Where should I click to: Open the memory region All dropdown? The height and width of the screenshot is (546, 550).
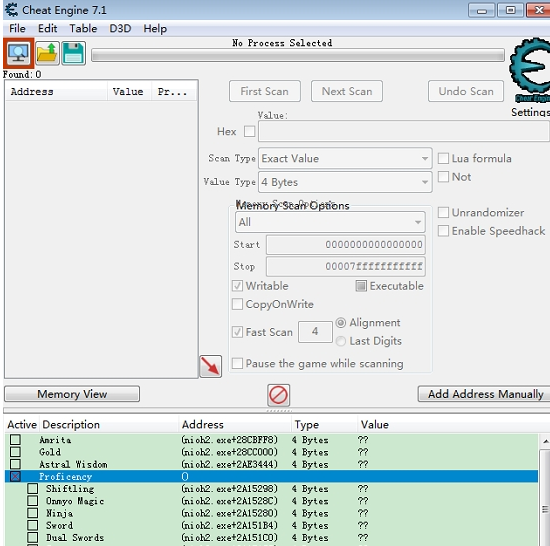tap(330, 222)
